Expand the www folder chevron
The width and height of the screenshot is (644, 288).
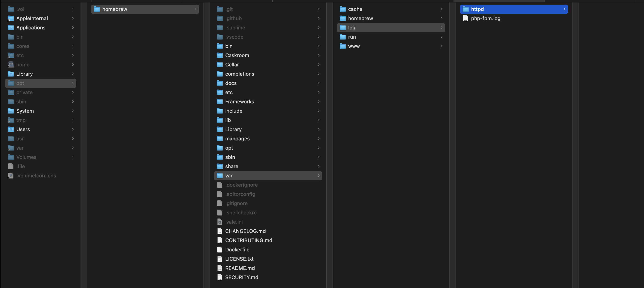click(x=442, y=46)
